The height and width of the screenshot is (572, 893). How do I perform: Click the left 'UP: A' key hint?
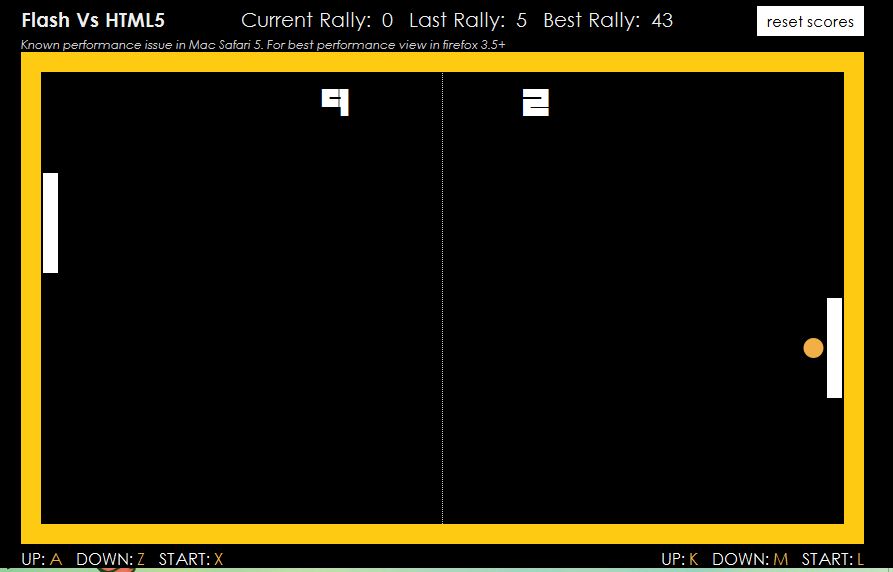[x=42, y=559]
